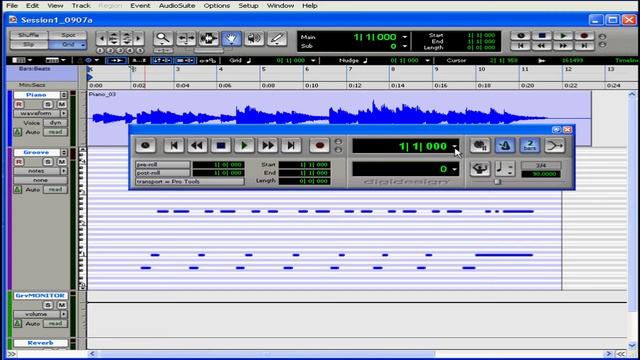Click Online button in floating Transport window
640x360 pixels.
click(x=146, y=145)
